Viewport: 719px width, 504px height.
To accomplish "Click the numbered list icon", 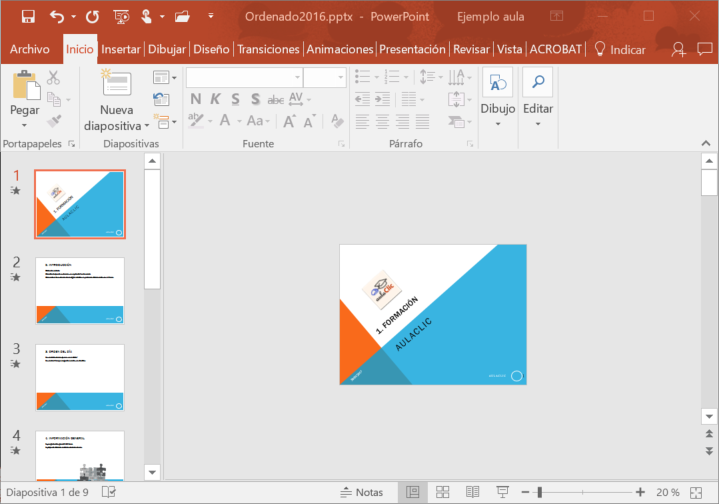I will tap(392, 77).
